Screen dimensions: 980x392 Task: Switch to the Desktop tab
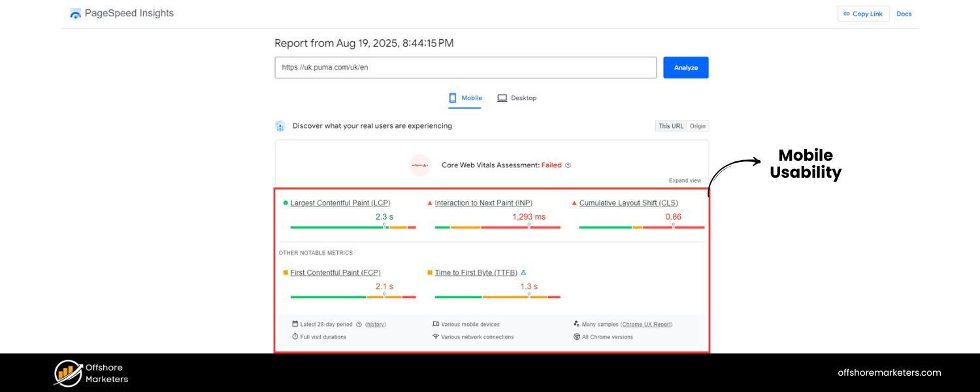pos(516,97)
